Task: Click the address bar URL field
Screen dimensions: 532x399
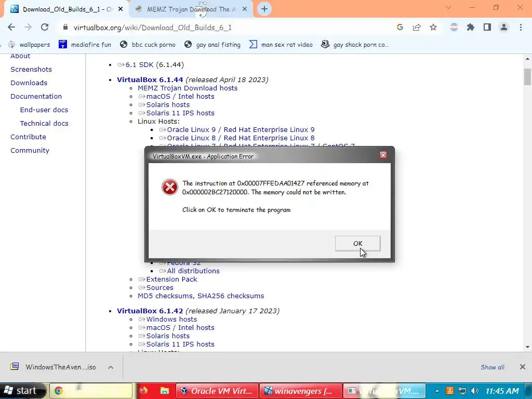Action: pyautogui.click(x=224, y=28)
